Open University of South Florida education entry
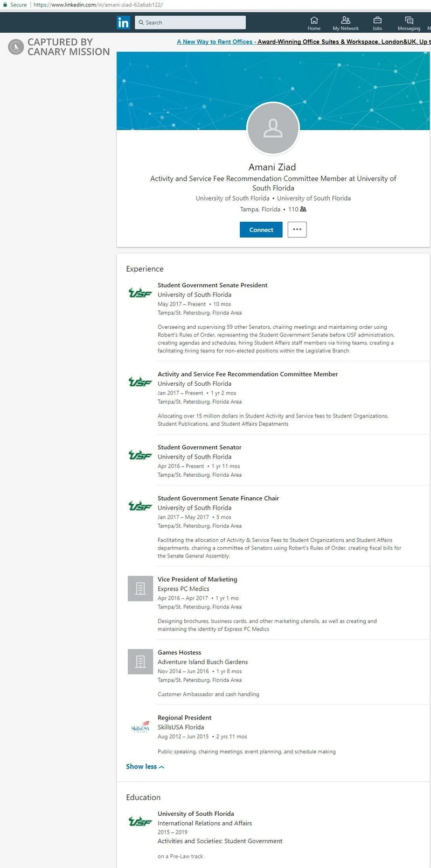The width and height of the screenshot is (431, 868). 196,814
